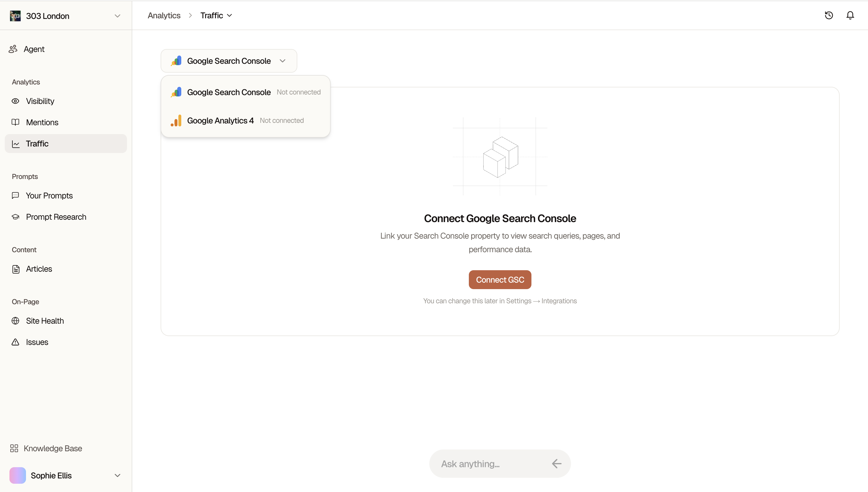
Task: Submit prompt with the arrow icon
Action: pyautogui.click(x=556, y=464)
